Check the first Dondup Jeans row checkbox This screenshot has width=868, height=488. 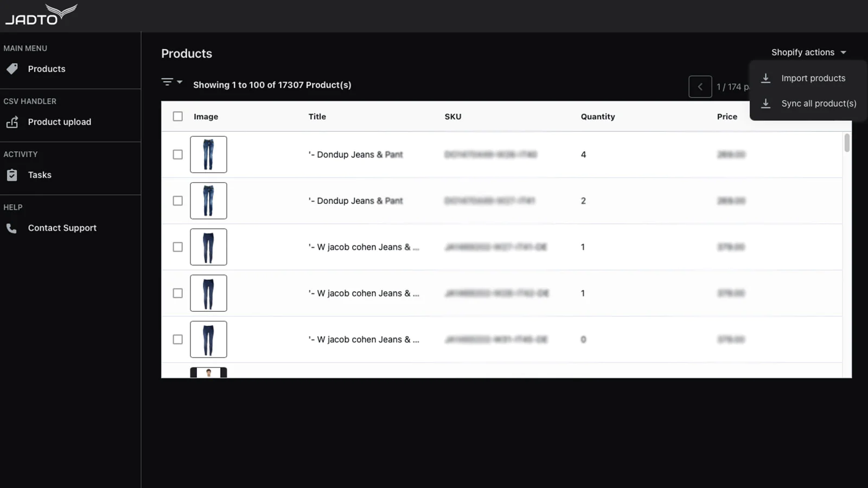coord(178,155)
